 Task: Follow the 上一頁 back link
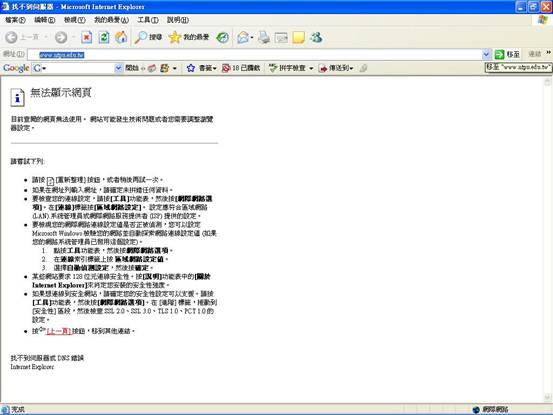[x=59, y=331]
